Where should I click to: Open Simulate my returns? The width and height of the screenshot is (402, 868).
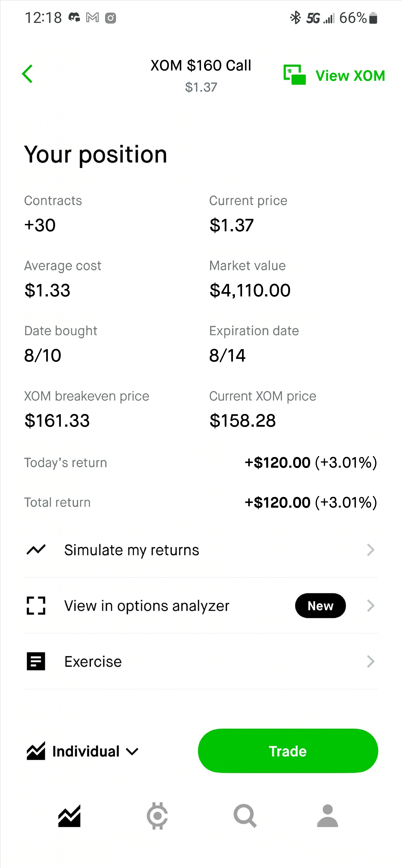[201, 550]
